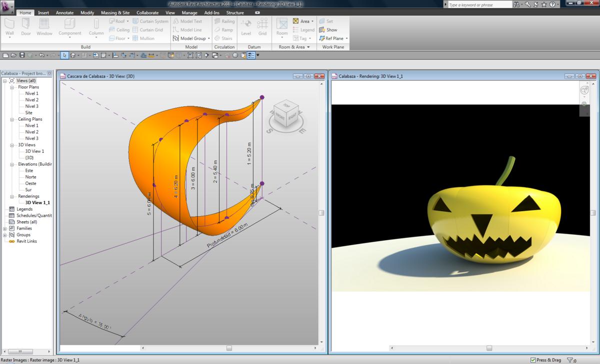
Task: Select 3D View 1_1 under Renderings
Action: (x=37, y=203)
